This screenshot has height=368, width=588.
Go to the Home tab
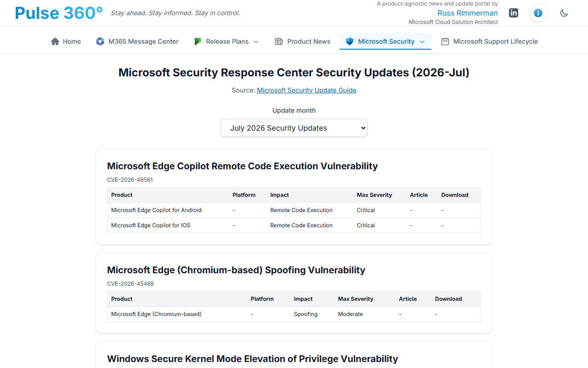click(66, 41)
